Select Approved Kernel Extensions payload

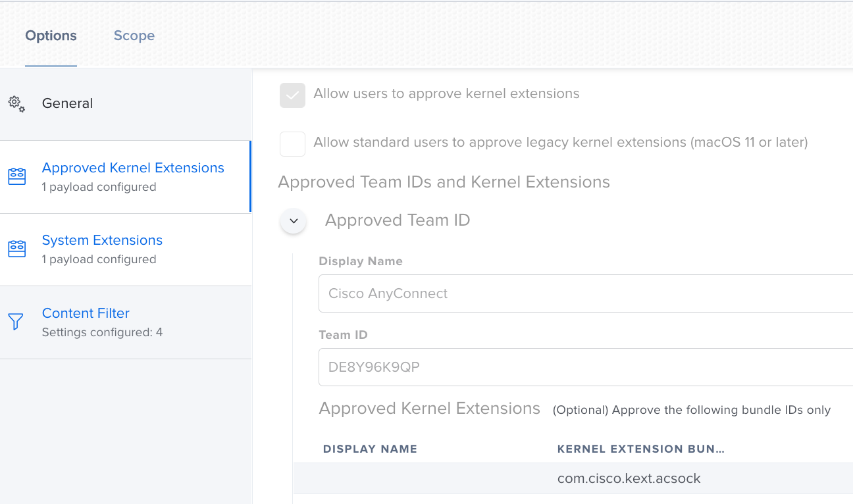tap(125, 176)
